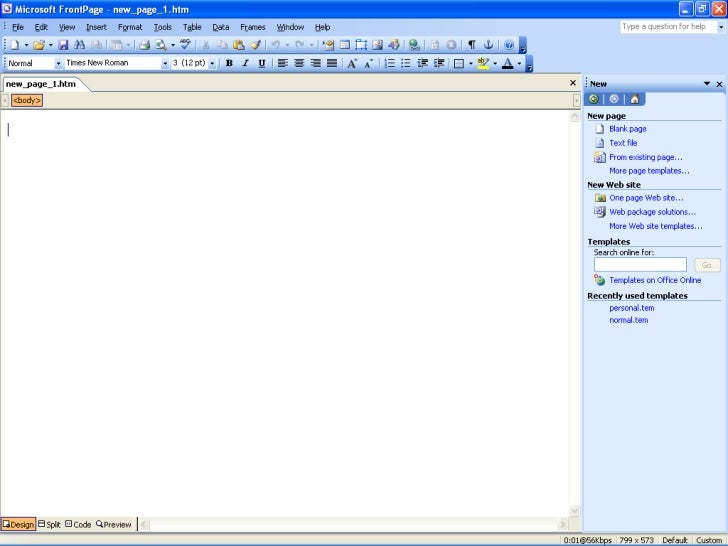
Task: Apply the font color A swatch
Action: [x=507, y=64]
